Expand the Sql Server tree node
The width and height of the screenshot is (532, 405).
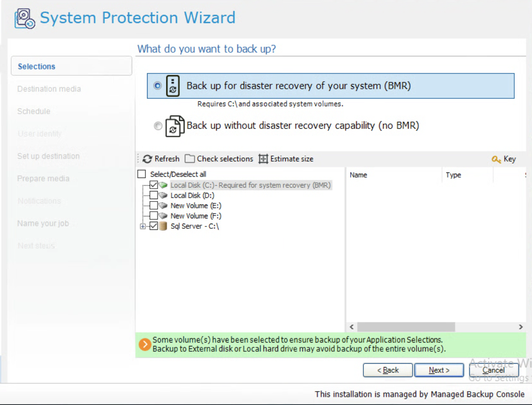pyautogui.click(x=143, y=226)
